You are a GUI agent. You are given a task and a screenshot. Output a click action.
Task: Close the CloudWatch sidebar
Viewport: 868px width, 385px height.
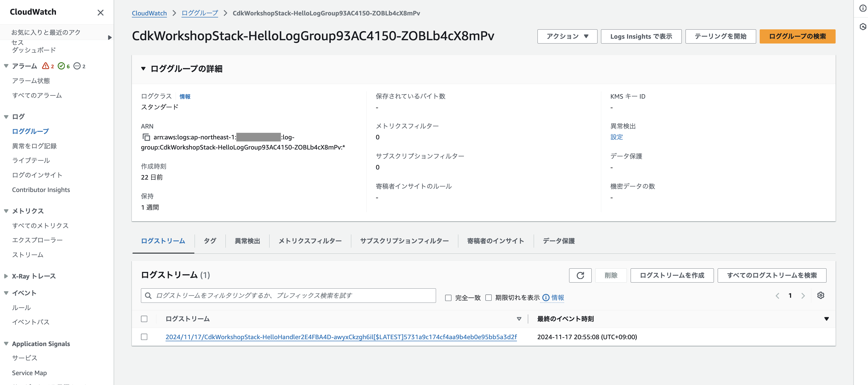(100, 12)
